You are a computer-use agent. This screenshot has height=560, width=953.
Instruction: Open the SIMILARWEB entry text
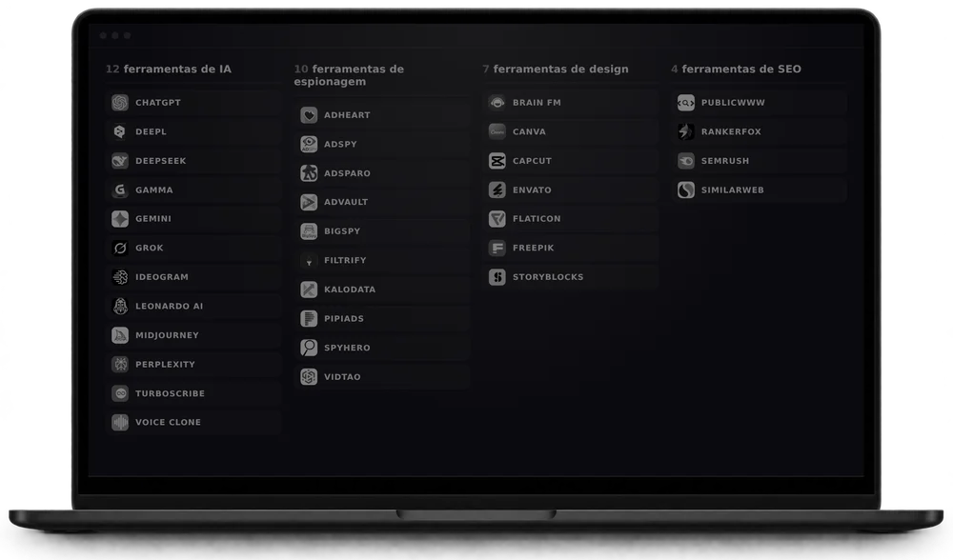(732, 190)
